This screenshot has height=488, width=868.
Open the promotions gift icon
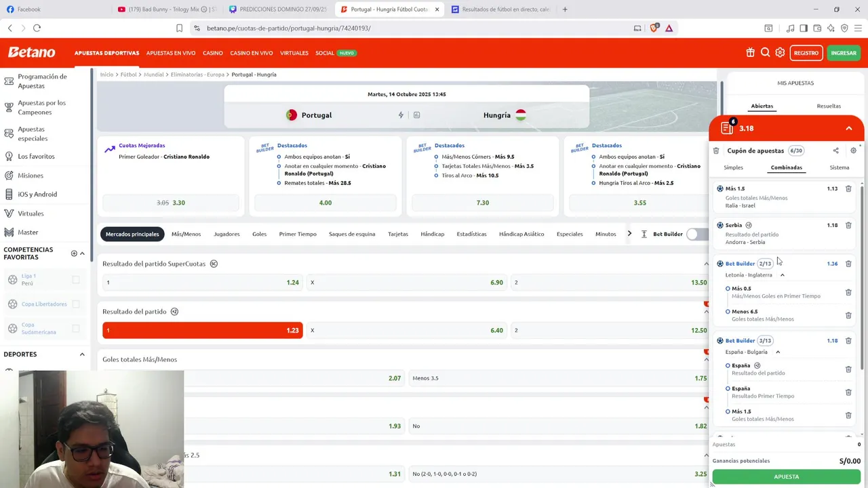pos(750,53)
